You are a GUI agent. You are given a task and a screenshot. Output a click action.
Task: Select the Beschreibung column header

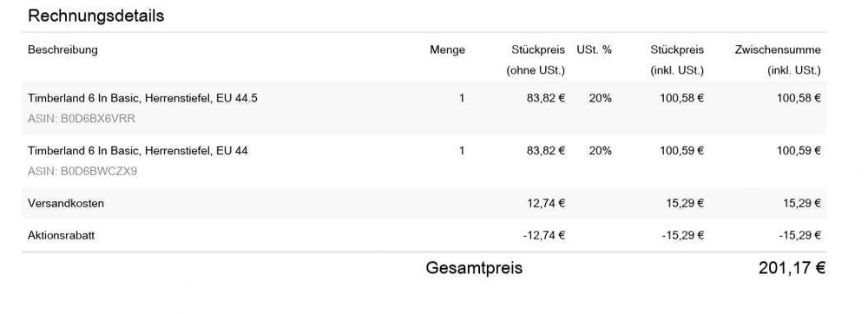click(62, 49)
